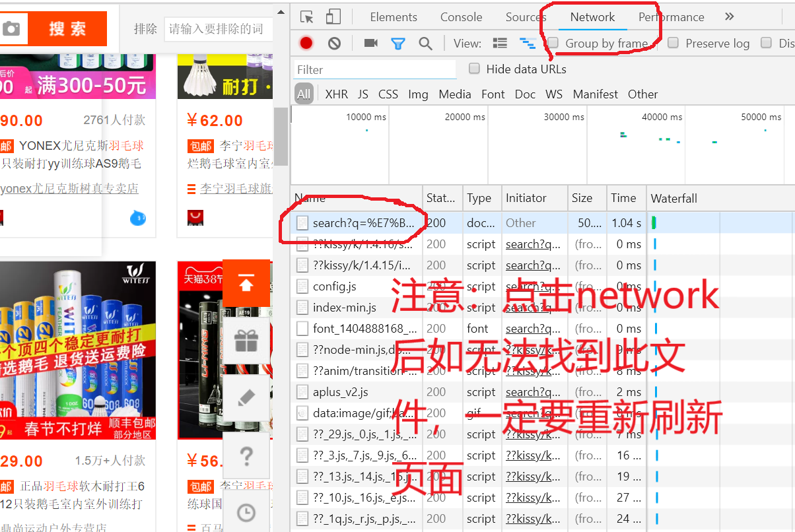Click the page vertical scrollbar thumb
The width and height of the screenshot is (795, 532).
[x=281, y=136]
